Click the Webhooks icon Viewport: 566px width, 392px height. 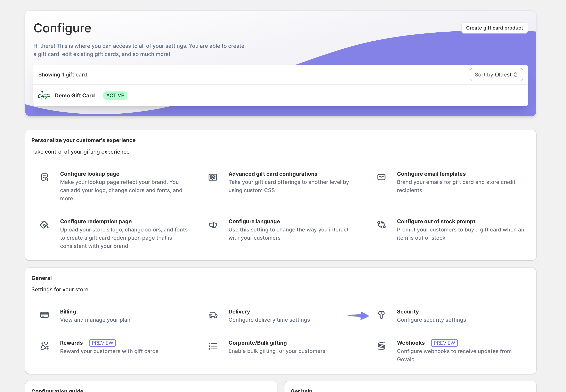(x=381, y=346)
